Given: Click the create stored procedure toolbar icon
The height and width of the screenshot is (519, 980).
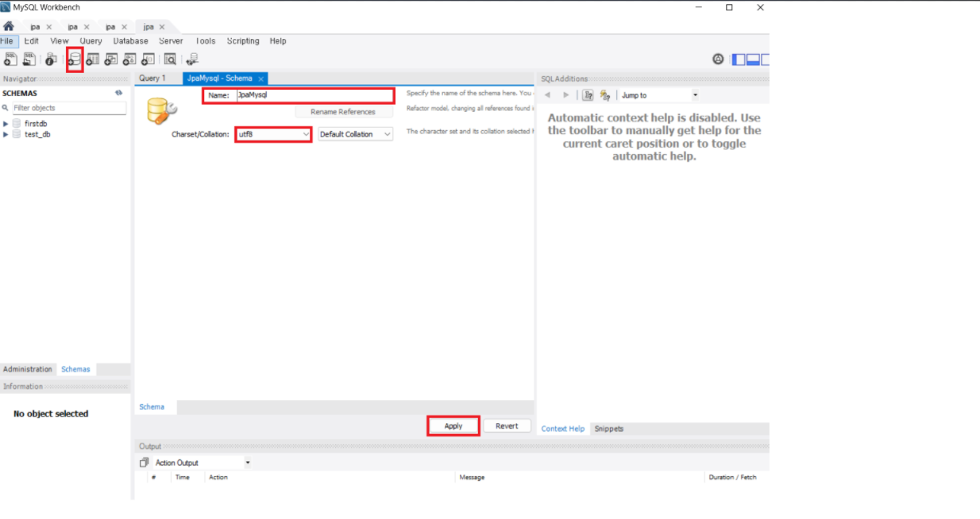Looking at the screenshot, I should pyautogui.click(x=129, y=59).
